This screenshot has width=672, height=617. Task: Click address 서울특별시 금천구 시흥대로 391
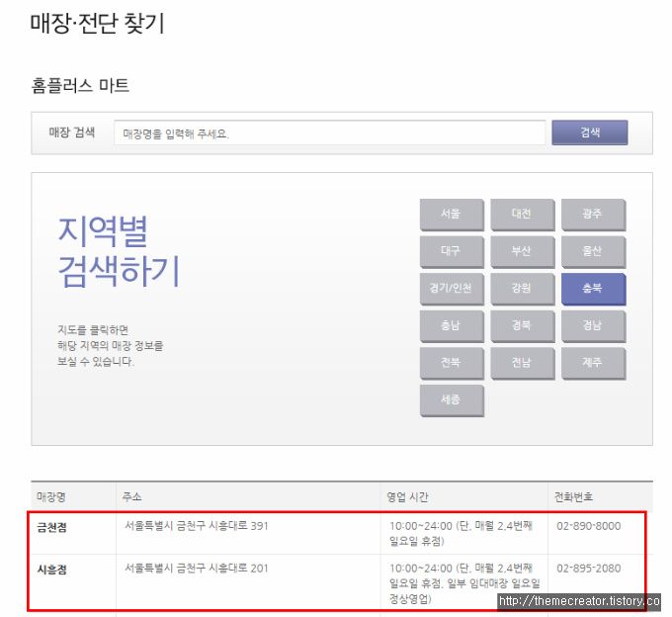[x=197, y=526]
